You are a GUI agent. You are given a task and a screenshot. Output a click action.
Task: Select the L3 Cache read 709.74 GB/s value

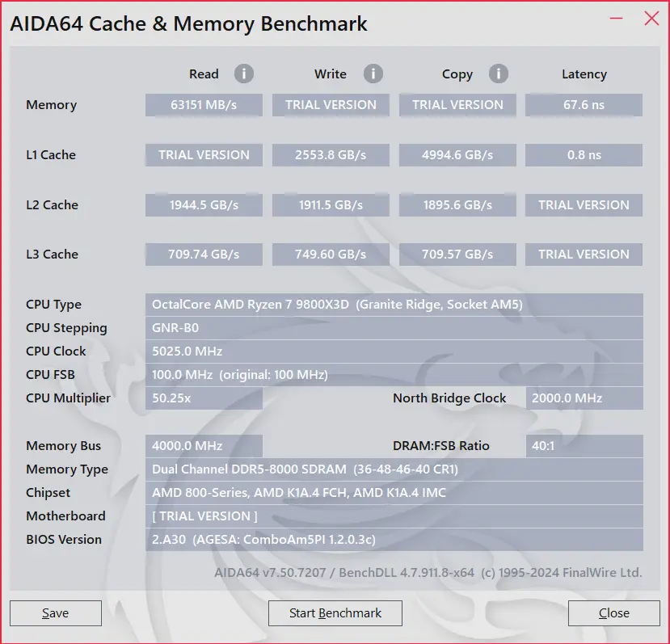point(204,255)
